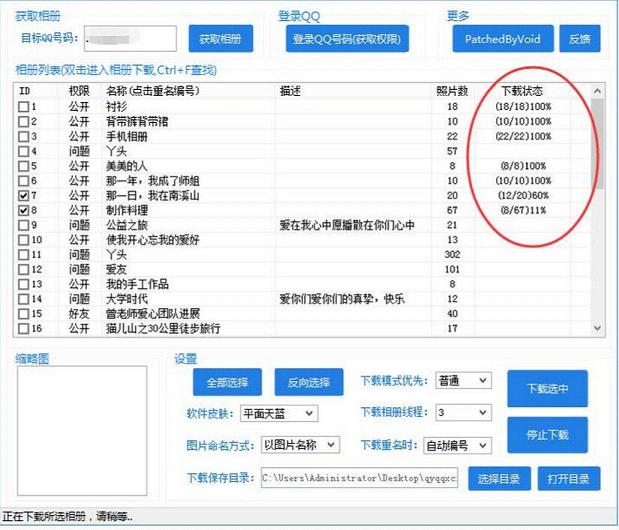Click the 停止下载 button
This screenshot has height=530, width=619.
click(x=547, y=435)
